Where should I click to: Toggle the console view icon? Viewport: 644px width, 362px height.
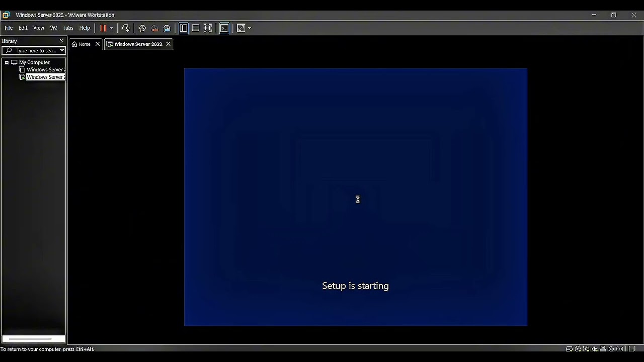point(224,28)
